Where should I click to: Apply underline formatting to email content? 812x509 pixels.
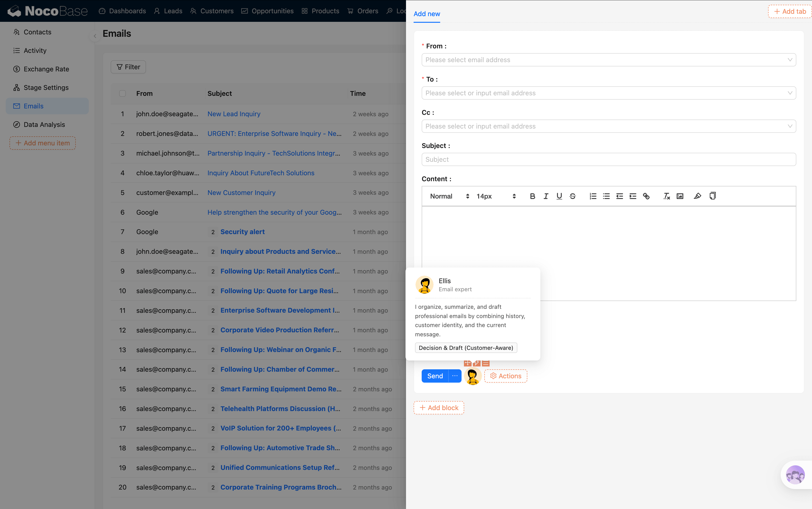coord(559,196)
